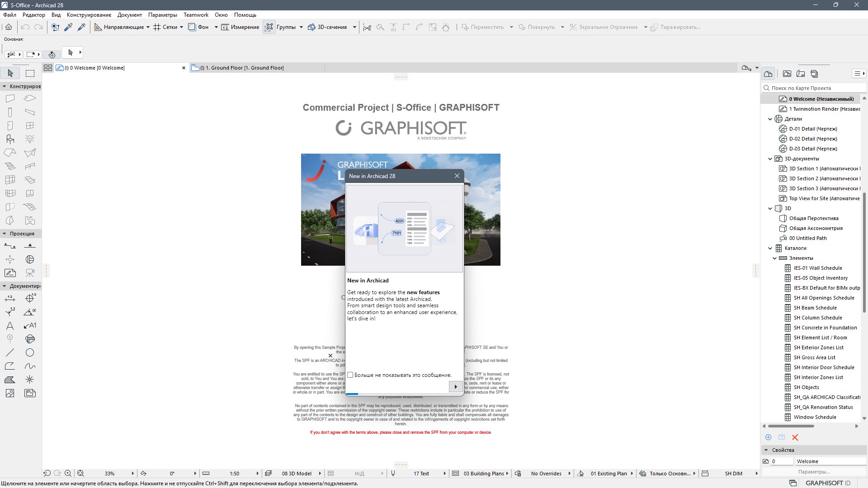Image resolution: width=868 pixels, height=488 pixels.
Task: Toggle the Фон trace reference icon
Action: click(192, 27)
